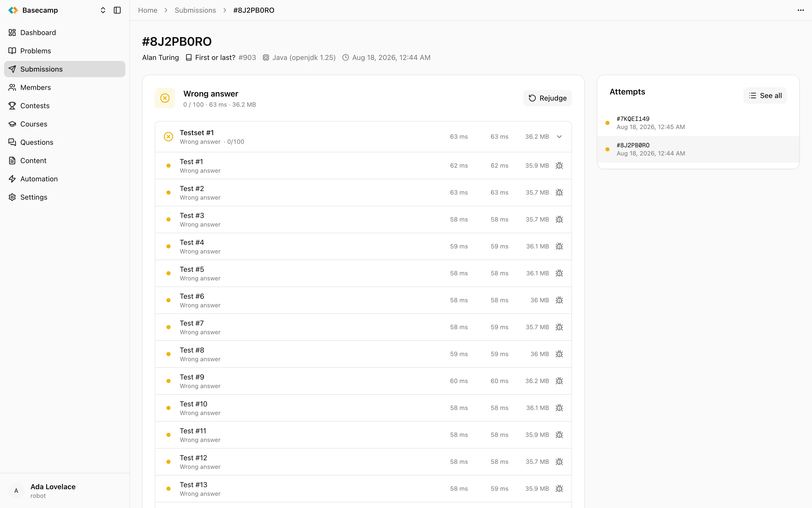Click the debug bug icon for Test #4
The height and width of the screenshot is (508, 812).
click(559, 246)
